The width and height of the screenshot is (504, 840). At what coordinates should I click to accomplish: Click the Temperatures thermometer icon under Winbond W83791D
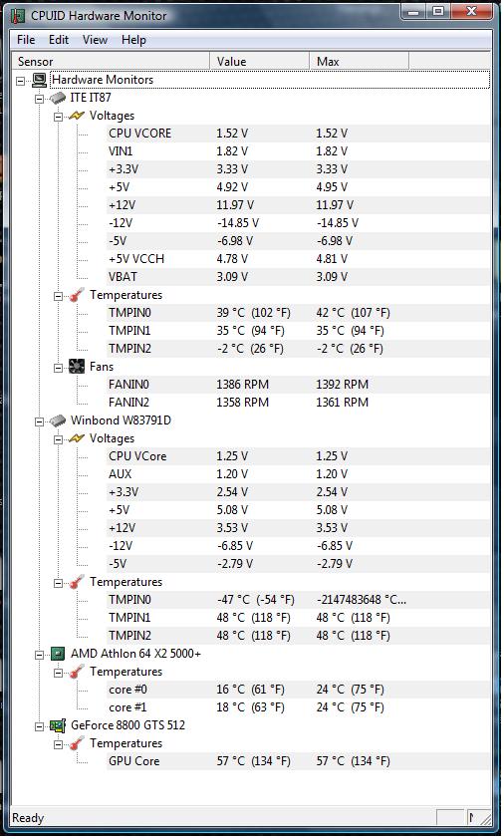tap(77, 582)
